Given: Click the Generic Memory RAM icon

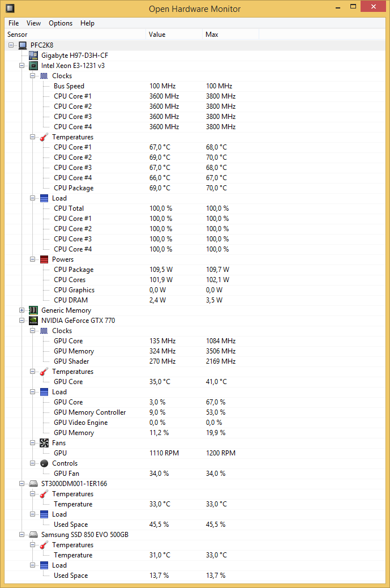Looking at the screenshot, I should click(x=33, y=310).
